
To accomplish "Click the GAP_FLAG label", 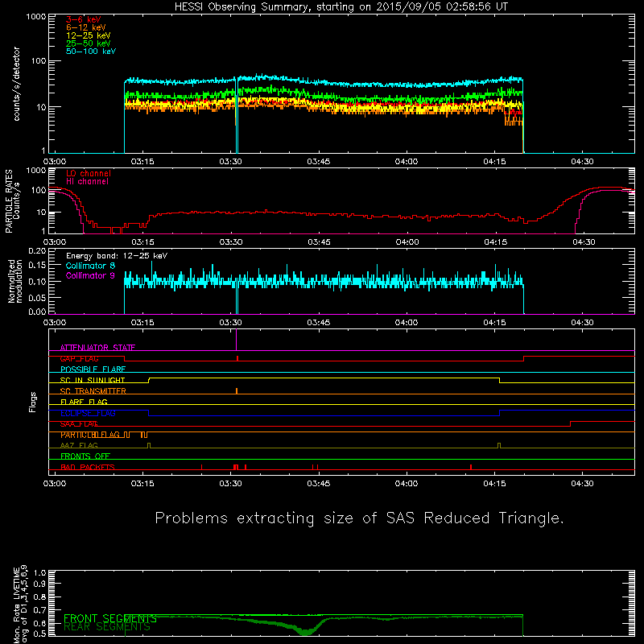I will click(79, 358).
